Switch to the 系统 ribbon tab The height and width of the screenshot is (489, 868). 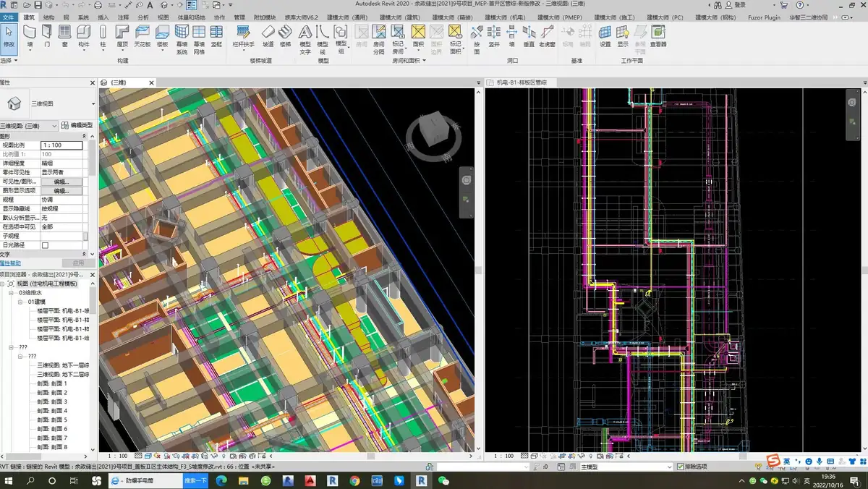pos(83,17)
